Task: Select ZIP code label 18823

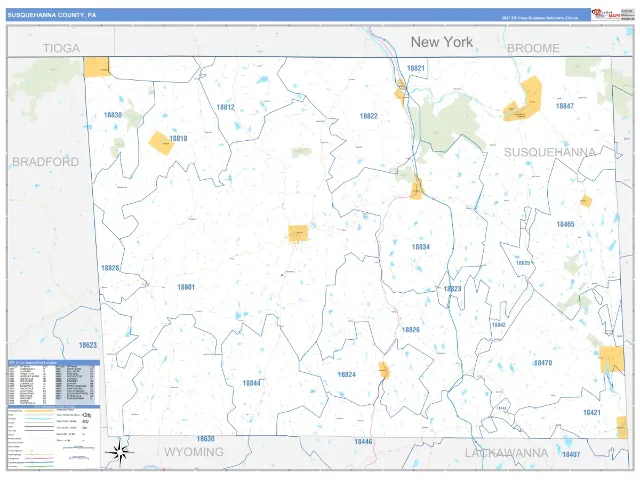Action: (452, 289)
